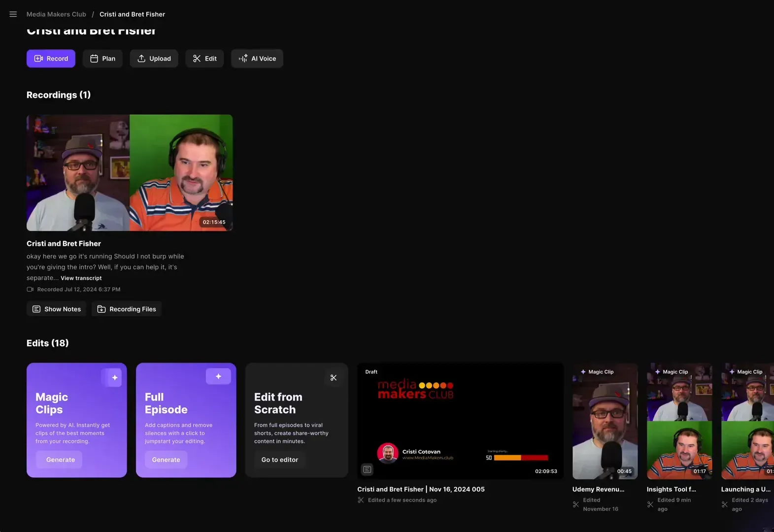Viewport: 774px width, 532px height.
Task: Click scissors icon on Edit from Scratch card
Action: click(334, 378)
